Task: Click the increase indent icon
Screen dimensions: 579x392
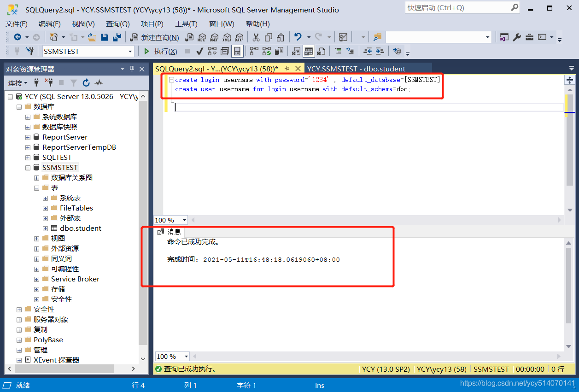Action: click(380, 51)
